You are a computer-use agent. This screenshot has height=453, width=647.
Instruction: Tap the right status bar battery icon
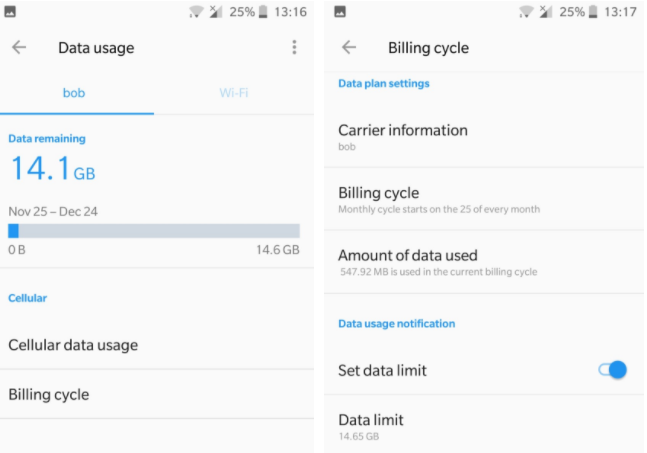click(x=593, y=12)
